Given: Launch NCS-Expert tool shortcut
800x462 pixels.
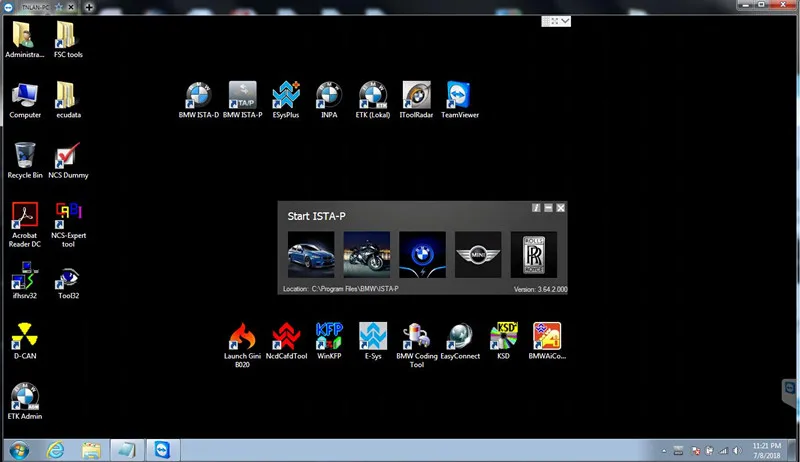Looking at the screenshot, I should (68, 225).
